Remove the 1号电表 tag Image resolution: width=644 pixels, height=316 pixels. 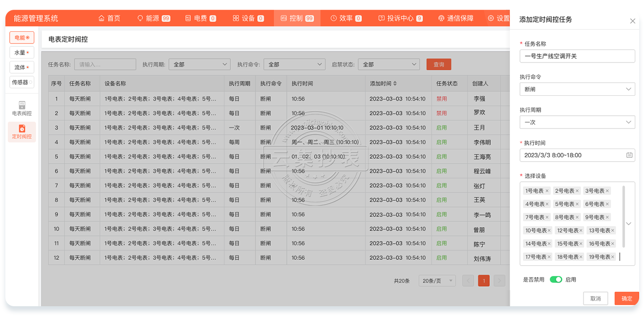point(547,191)
